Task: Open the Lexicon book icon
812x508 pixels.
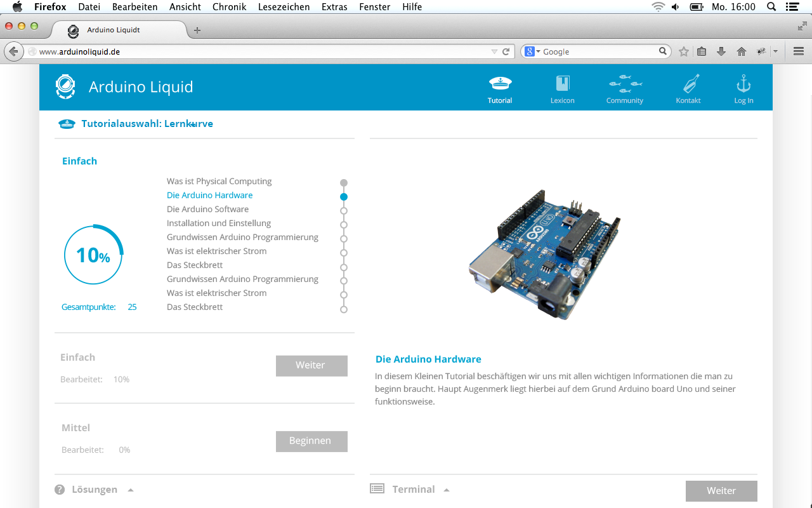Action: pos(563,84)
